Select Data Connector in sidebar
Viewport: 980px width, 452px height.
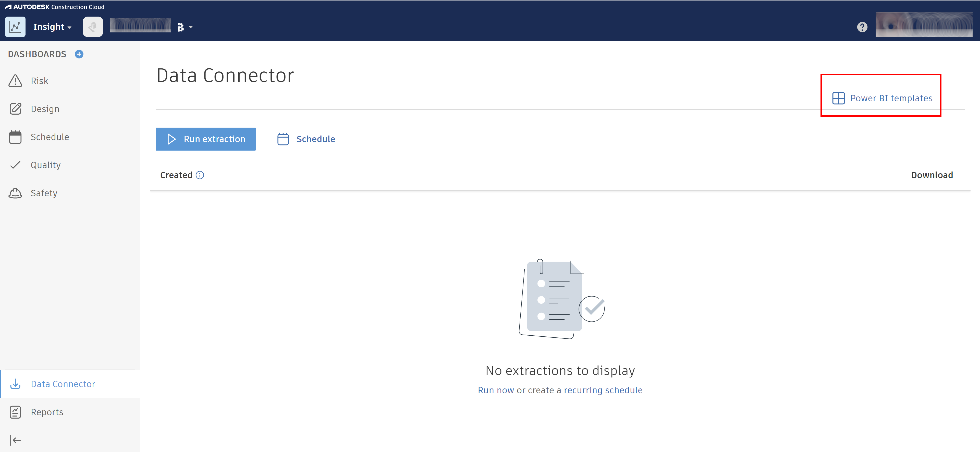tap(63, 384)
